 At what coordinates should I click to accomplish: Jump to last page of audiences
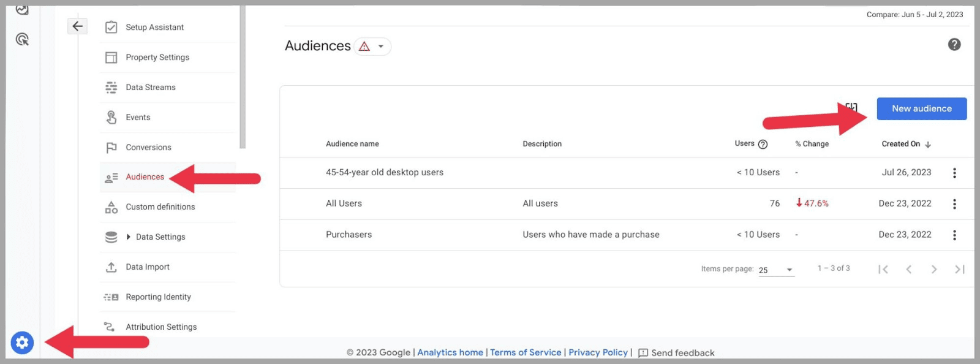(x=959, y=270)
